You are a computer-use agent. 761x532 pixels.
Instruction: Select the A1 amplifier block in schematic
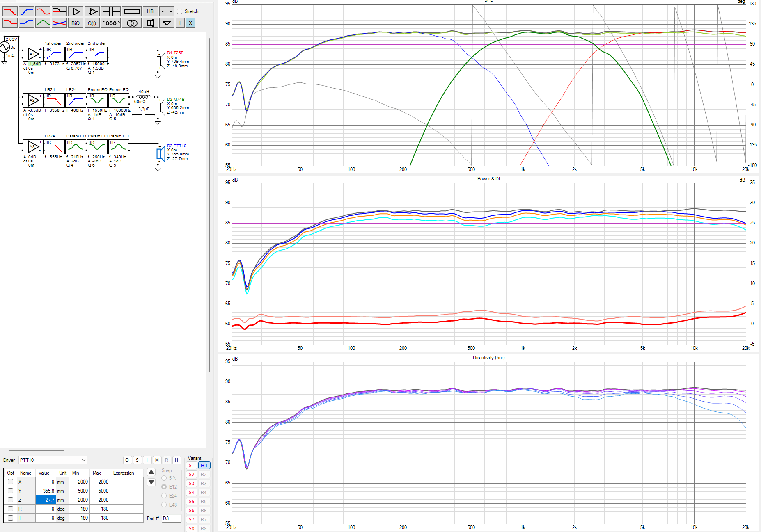[33, 54]
